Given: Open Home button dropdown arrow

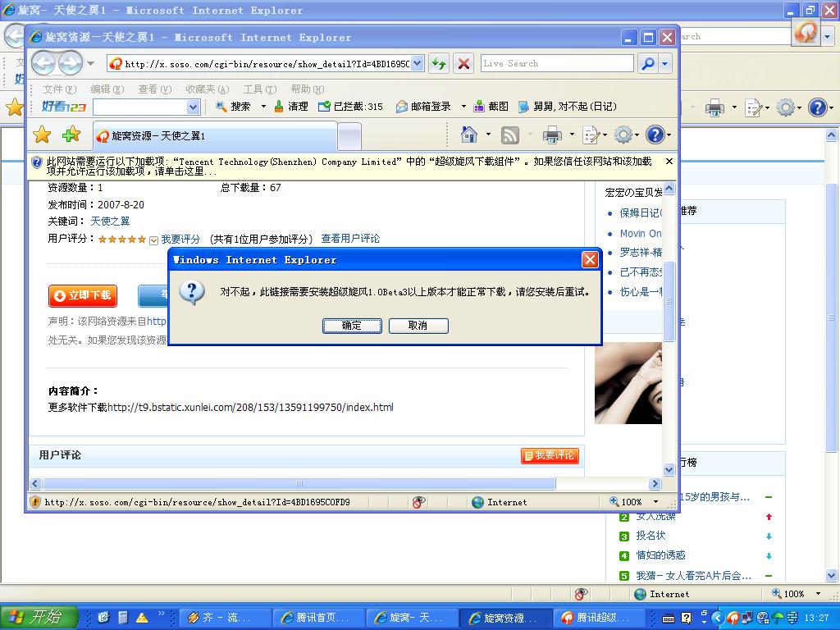Looking at the screenshot, I should [488, 135].
